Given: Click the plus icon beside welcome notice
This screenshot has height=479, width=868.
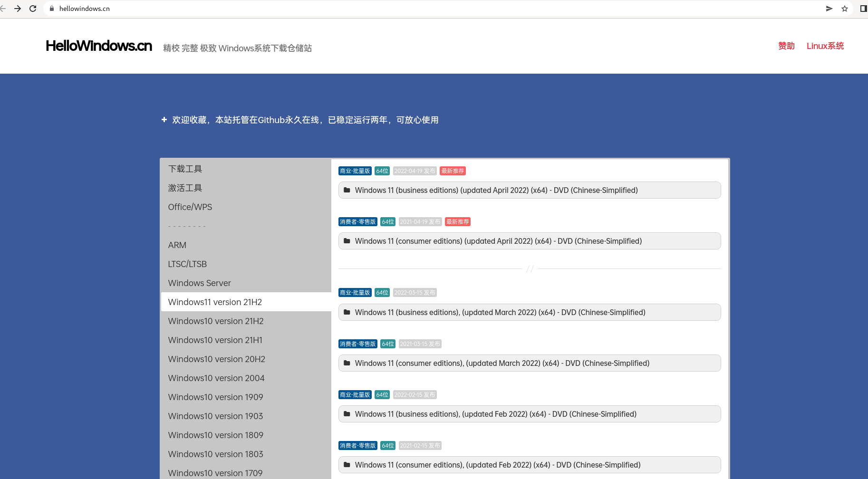Looking at the screenshot, I should coord(164,120).
